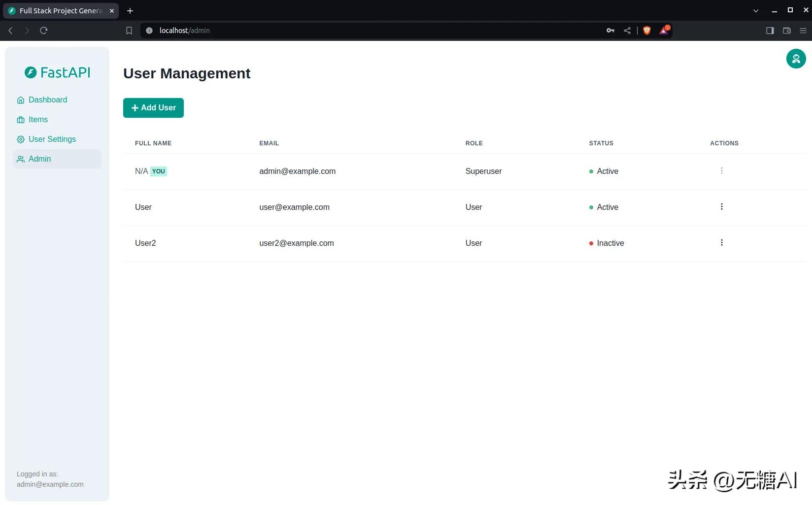This screenshot has width=812, height=505.
Task: Click the Inactive status indicator for User2
Action: 591,243
